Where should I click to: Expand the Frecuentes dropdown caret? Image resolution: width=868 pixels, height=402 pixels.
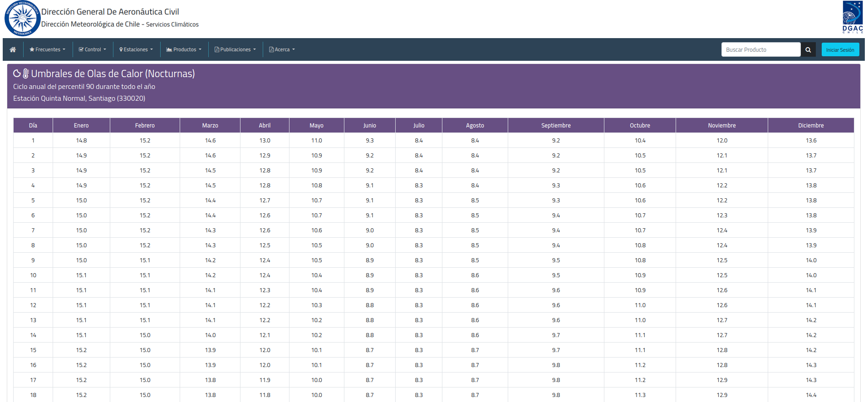(64, 49)
